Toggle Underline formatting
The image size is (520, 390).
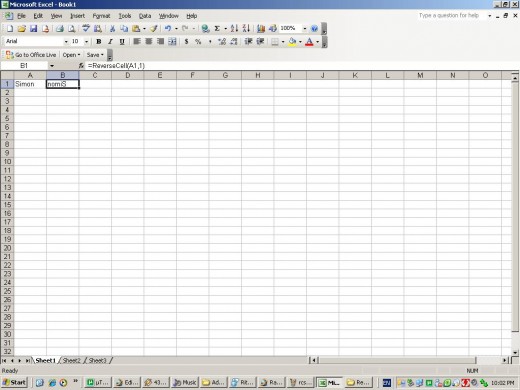[x=122, y=42]
